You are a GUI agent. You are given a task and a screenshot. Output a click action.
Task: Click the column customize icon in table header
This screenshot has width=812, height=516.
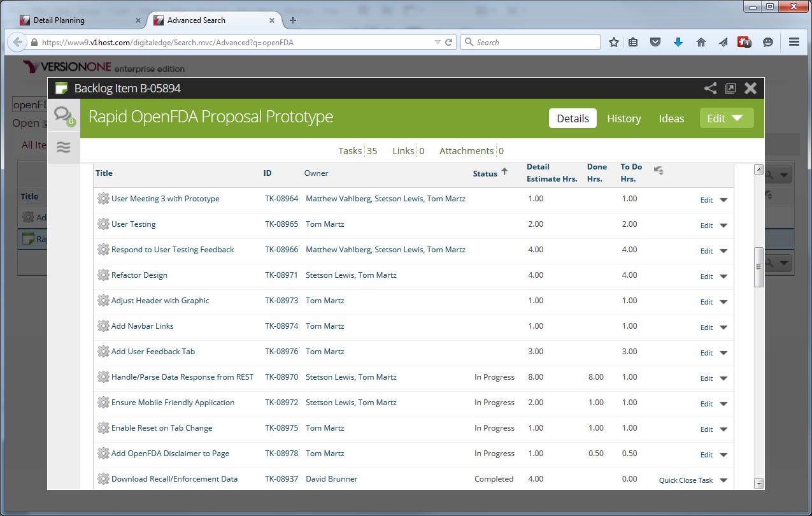pyautogui.click(x=659, y=170)
